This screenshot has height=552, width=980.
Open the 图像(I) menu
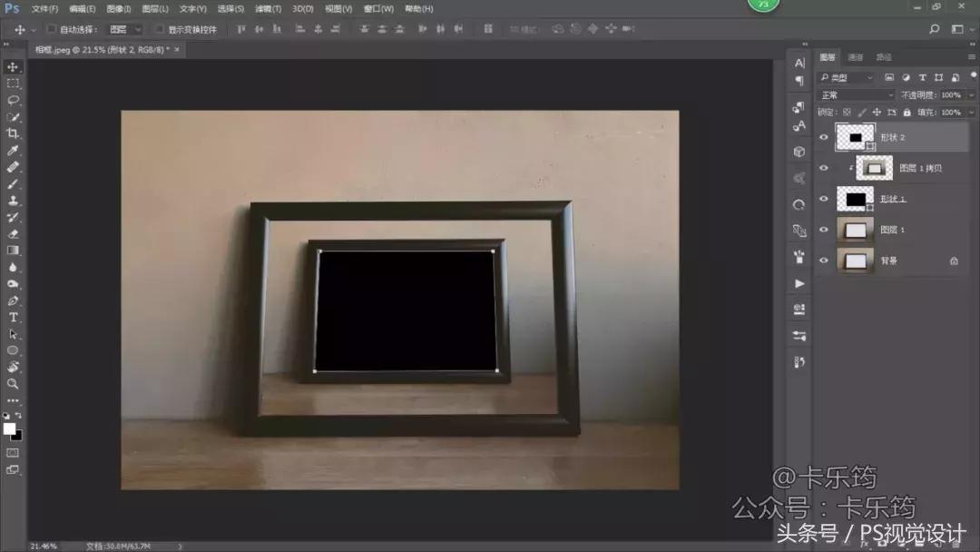point(119,9)
